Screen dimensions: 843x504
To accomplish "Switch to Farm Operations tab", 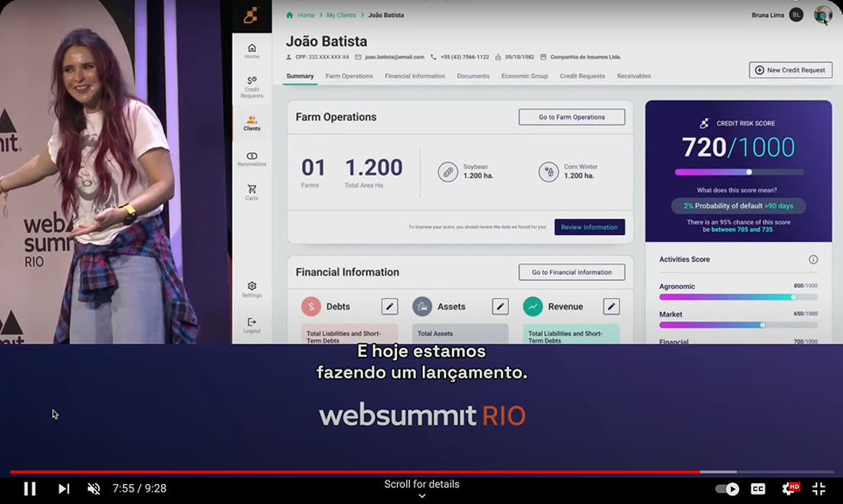I will [349, 77].
